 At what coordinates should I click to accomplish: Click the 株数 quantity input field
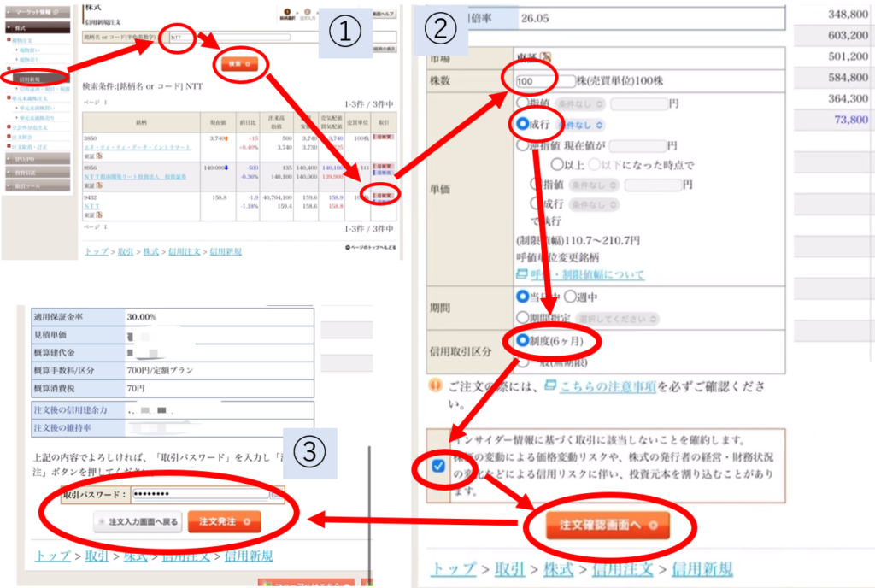click(x=545, y=80)
